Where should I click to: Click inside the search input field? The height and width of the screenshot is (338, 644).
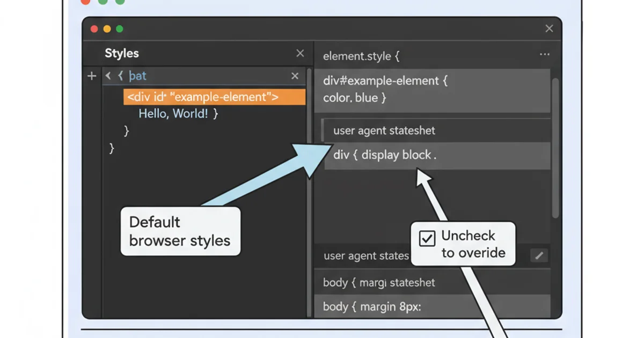204,76
